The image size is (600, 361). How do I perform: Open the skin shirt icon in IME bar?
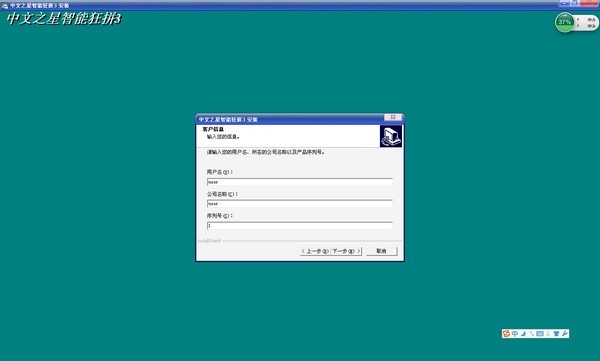click(x=556, y=333)
